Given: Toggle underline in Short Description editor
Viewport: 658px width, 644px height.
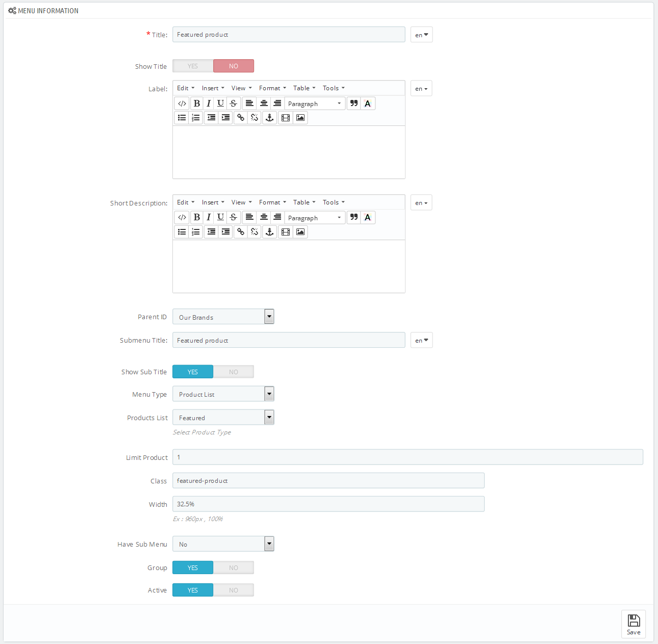Looking at the screenshot, I should click(220, 218).
